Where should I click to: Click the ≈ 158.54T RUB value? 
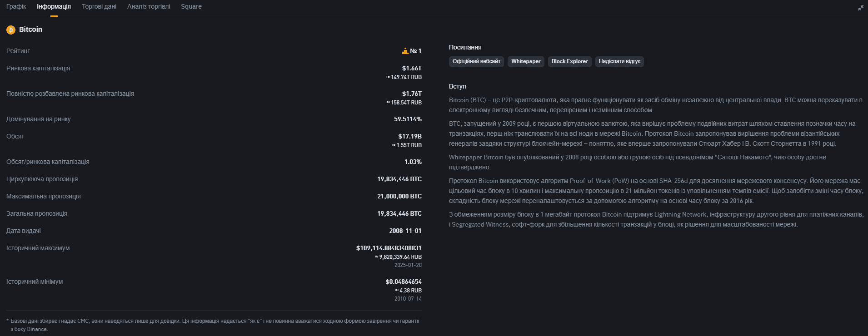(404, 103)
